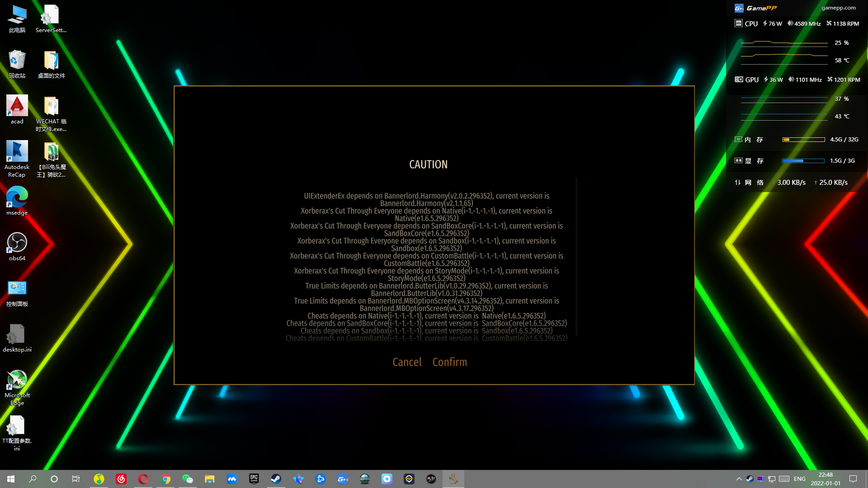The height and width of the screenshot is (488, 868).
Task: Switch input language ENG indicator
Action: coord(800,479)
